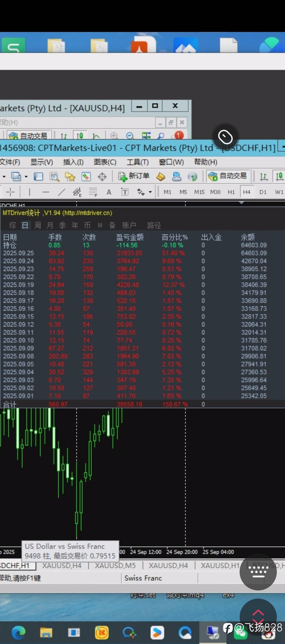Switch timeframe to D1

[x=263, y=192]
